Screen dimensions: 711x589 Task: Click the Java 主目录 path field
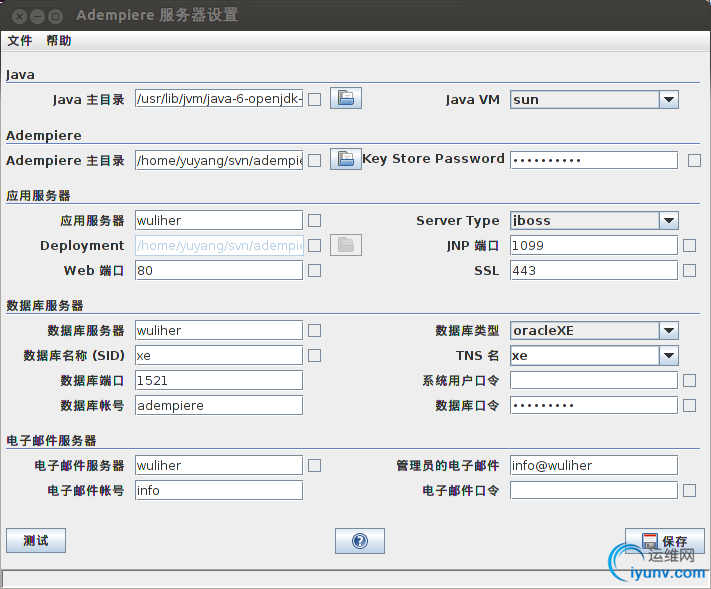[x=219, y=99]
